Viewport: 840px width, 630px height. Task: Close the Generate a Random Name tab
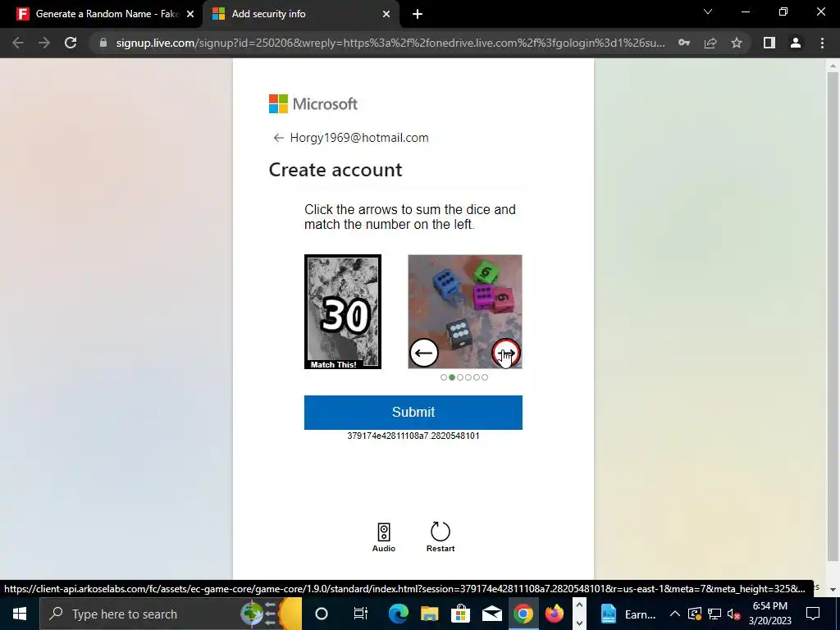(x=190, y=14)
